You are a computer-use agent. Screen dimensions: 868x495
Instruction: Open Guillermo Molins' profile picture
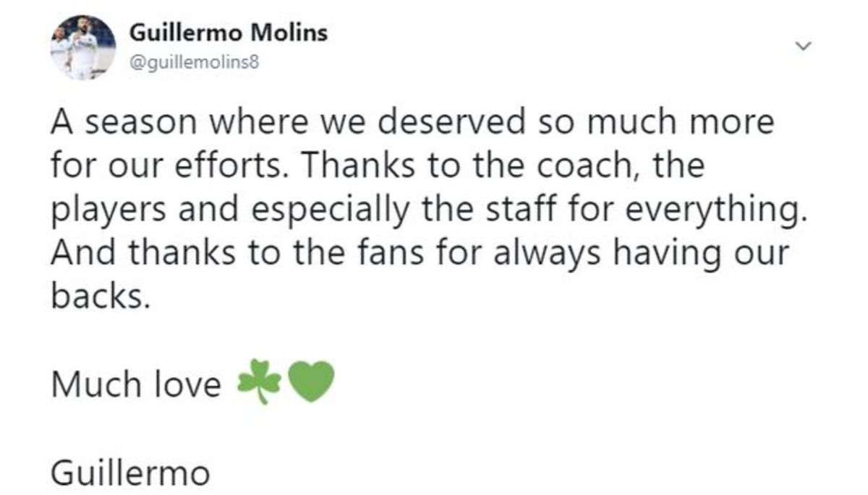click(x=83, y=47)
